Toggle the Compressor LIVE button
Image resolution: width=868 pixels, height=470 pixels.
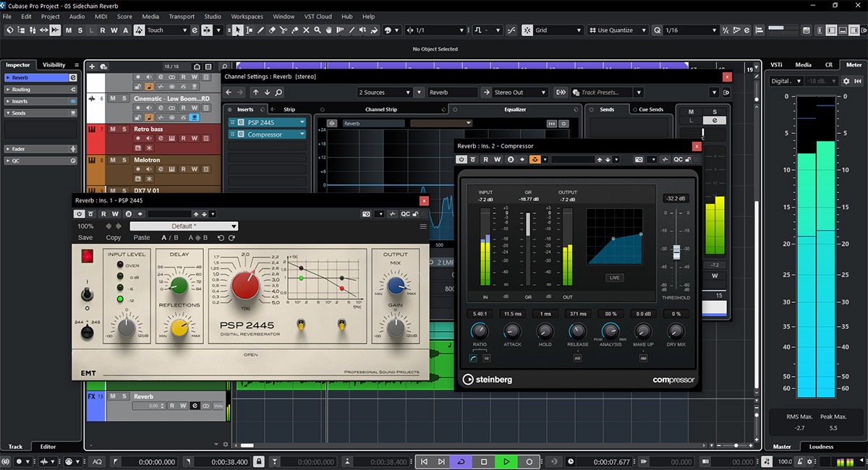(614, 278)
